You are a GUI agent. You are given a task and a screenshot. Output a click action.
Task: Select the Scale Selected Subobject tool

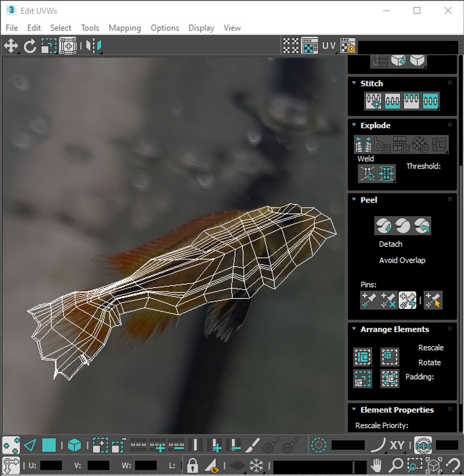click(49, 46)
